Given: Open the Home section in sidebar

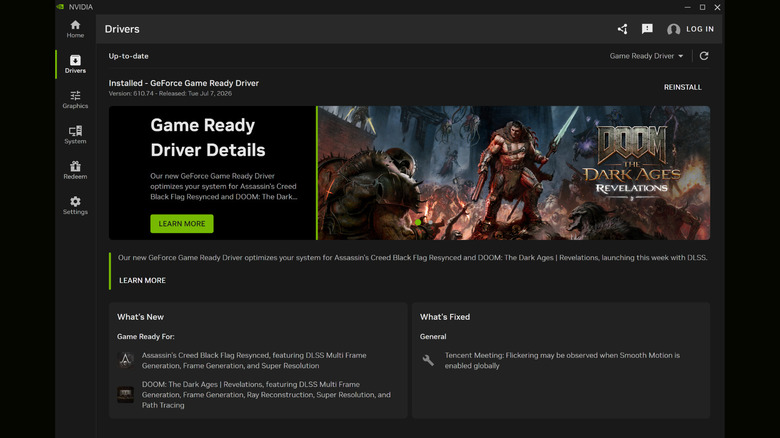Looking at the screenshot, I should pyautogui.click(x=75, y=29).
